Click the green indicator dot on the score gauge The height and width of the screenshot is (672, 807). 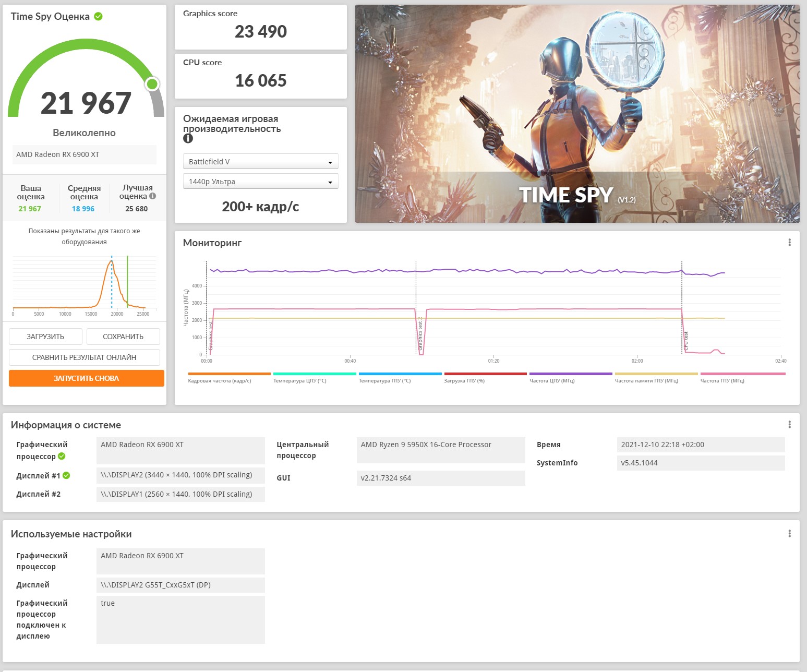[x=152, y=84]
